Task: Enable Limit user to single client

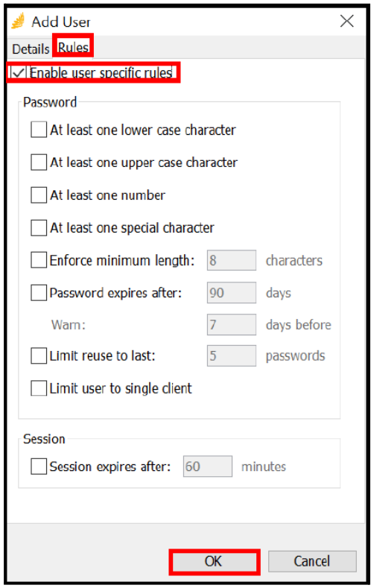Action: (39, 388)
